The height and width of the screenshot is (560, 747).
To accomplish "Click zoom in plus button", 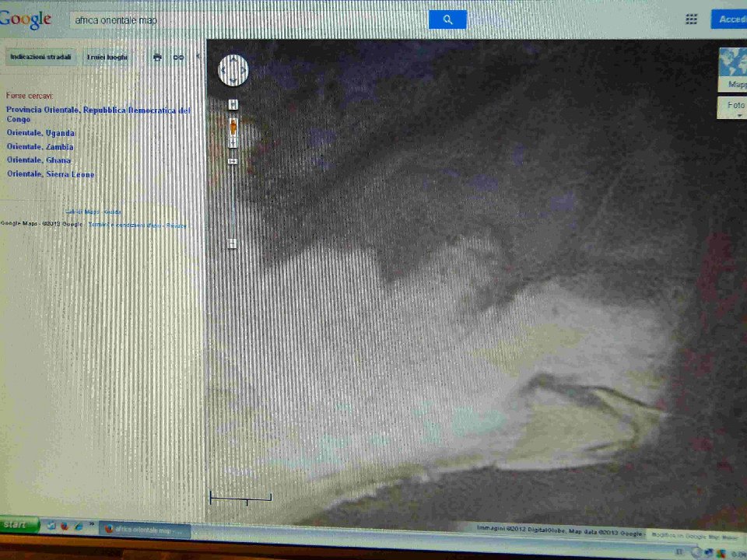I will pos(233,104).
